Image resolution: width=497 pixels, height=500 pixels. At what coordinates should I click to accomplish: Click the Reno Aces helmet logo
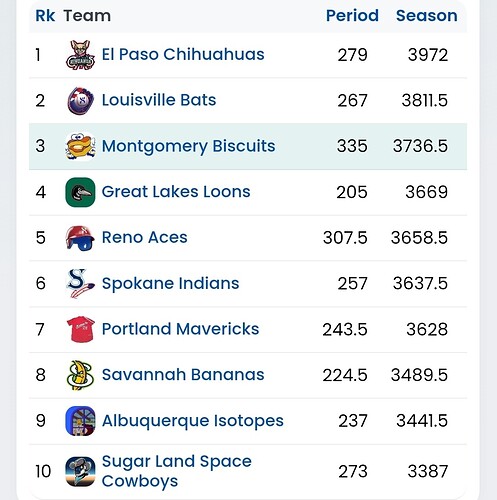pyautogui.click(x=80, y=238)
